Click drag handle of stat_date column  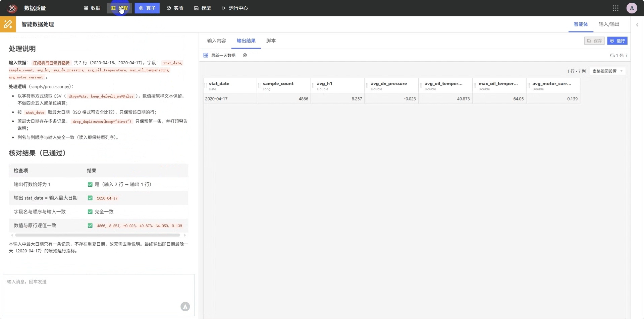pos(205,86)
